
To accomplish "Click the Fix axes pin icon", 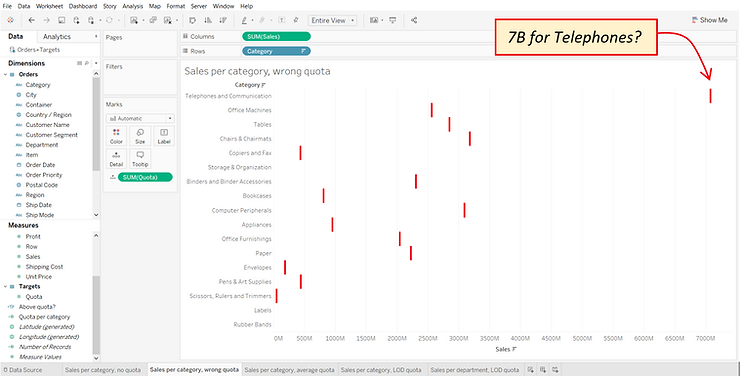I will click(x=296, y=20).
